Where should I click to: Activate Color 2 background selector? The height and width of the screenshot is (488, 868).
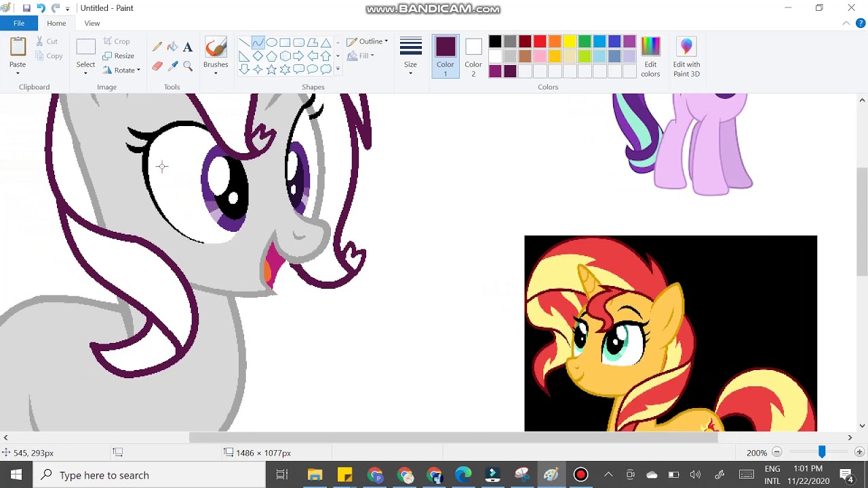point(473,57)
